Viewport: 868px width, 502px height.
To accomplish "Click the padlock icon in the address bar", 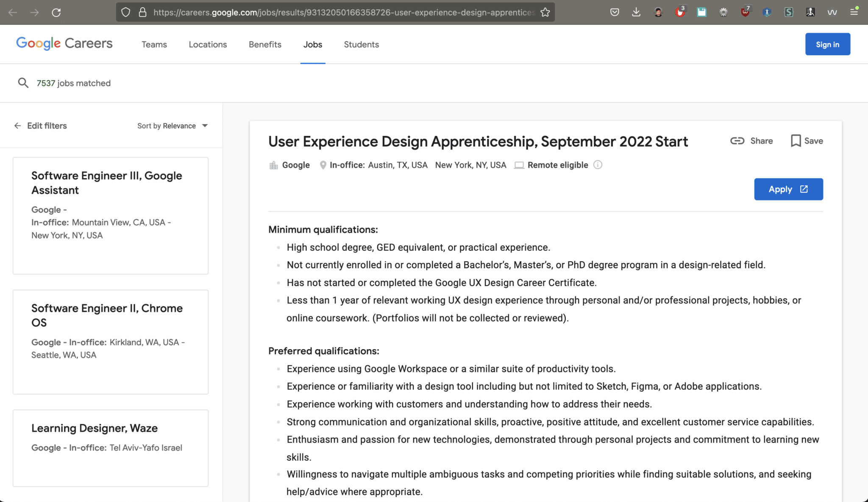I will pyautogui.click(x=143, y=12).
